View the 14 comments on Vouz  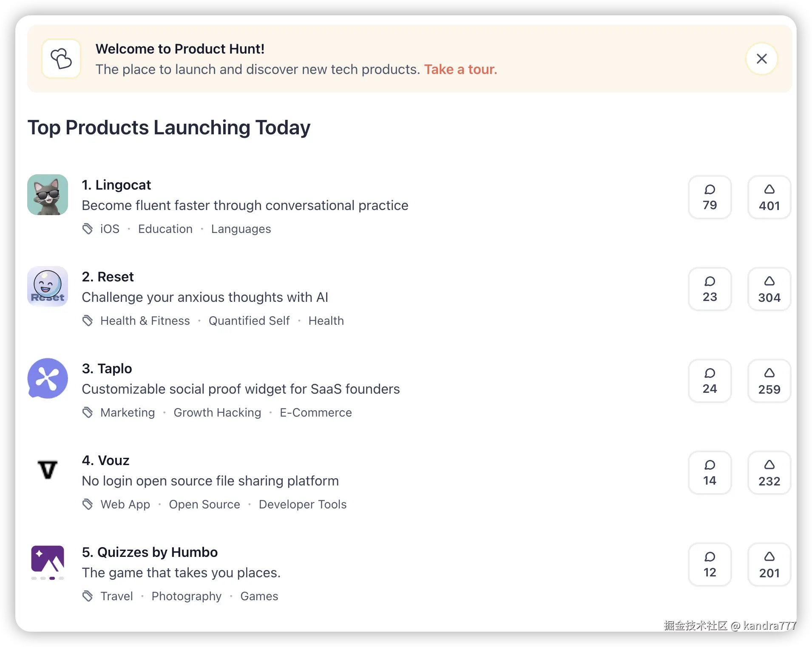click(710, 473)
